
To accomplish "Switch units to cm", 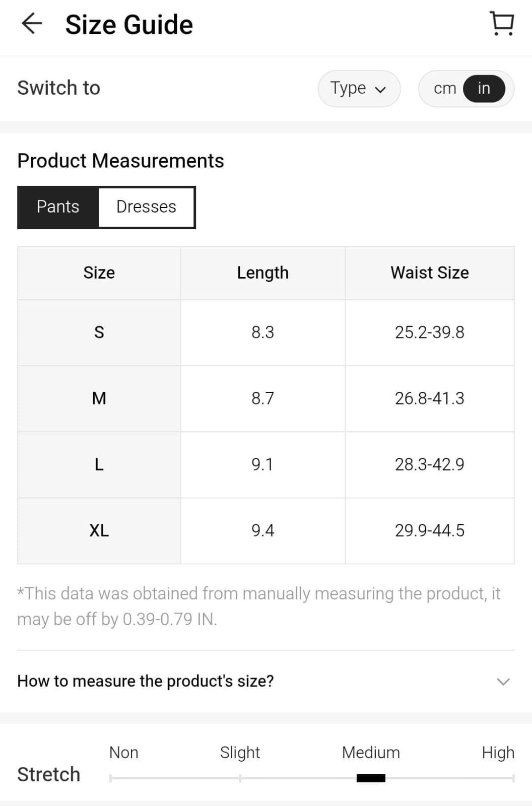I will 444,88.
